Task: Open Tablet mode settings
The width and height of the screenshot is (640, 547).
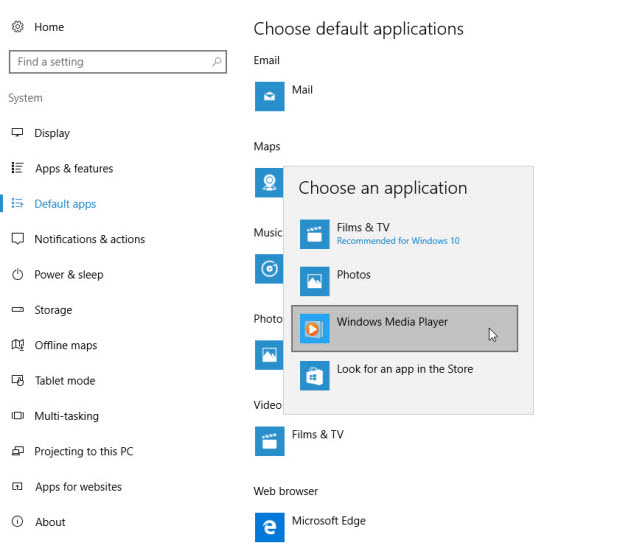Action: point(65,381)
